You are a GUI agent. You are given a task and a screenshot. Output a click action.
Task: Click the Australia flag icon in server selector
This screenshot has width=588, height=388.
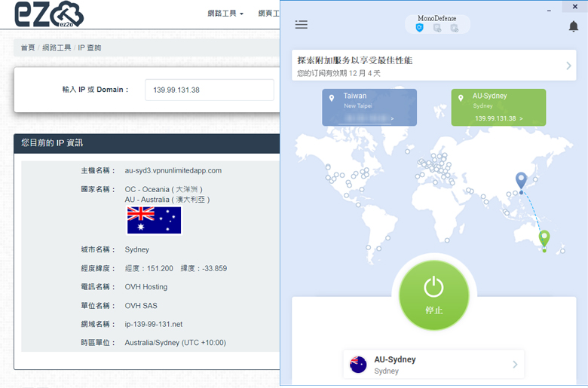click(x=358, y=365)
